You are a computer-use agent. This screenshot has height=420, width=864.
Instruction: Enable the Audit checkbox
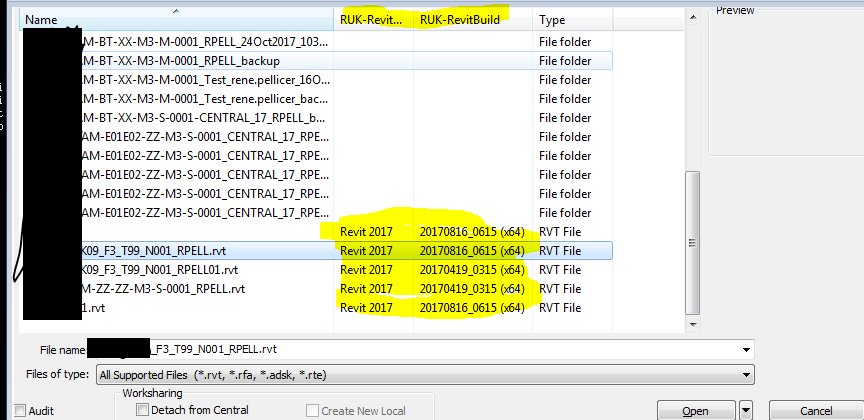tap(20, 411)
